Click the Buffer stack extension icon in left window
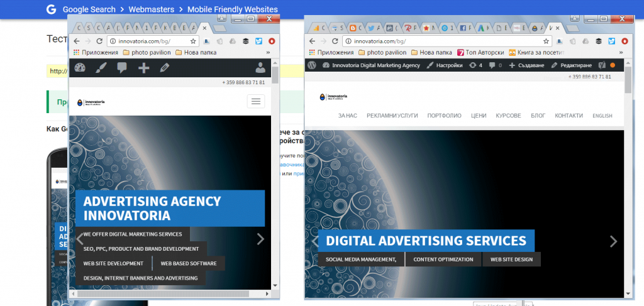 (x=246, y=41)
